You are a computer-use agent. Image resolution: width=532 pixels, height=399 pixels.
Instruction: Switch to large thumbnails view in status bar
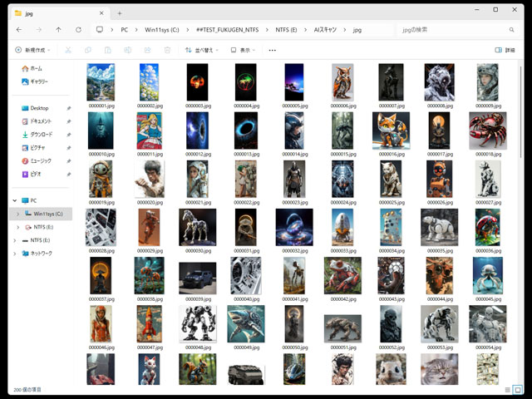coord(519,389)
